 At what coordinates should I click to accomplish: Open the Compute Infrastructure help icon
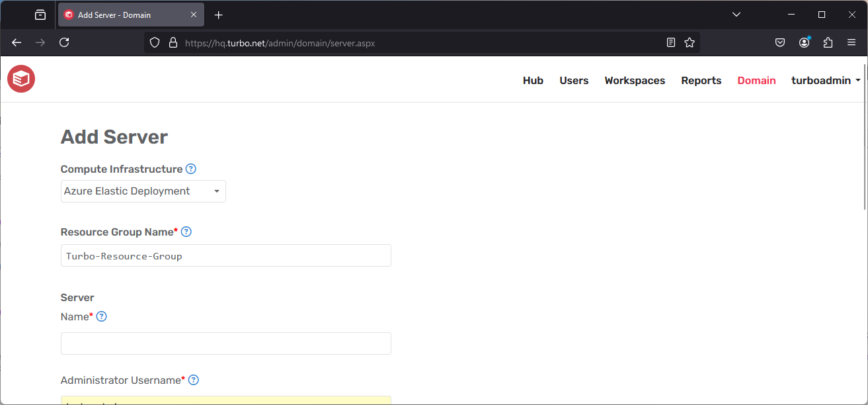pos(190,169)
